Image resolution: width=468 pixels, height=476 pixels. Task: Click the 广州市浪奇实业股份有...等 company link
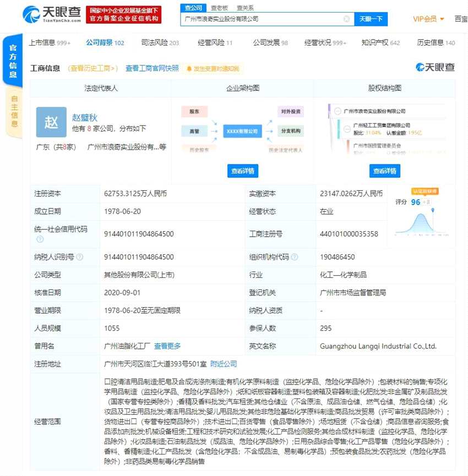click(127, 147)
